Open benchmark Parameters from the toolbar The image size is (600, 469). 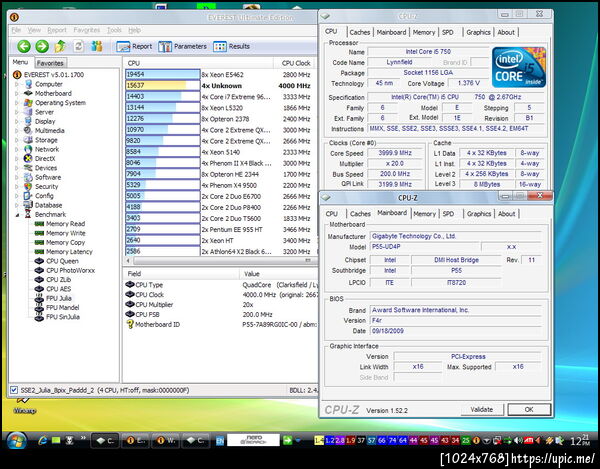pyautogui.click(x=183, y=46)
